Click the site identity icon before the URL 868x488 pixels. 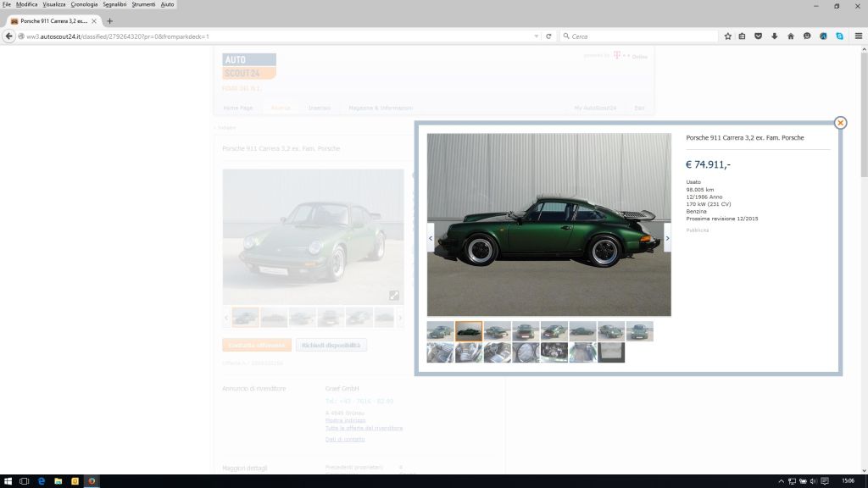coord(21,36)
